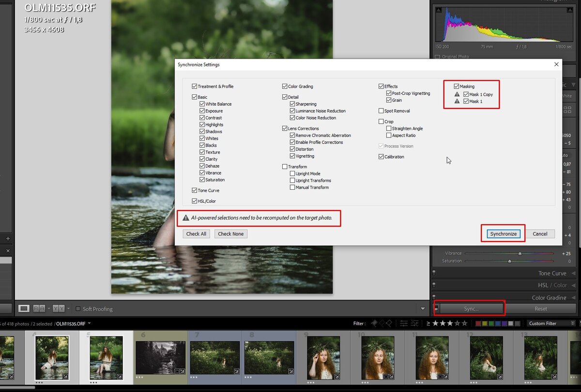Toggle Tone Curve panel on/off switch
581x392 pixels.
pos(434,273)
